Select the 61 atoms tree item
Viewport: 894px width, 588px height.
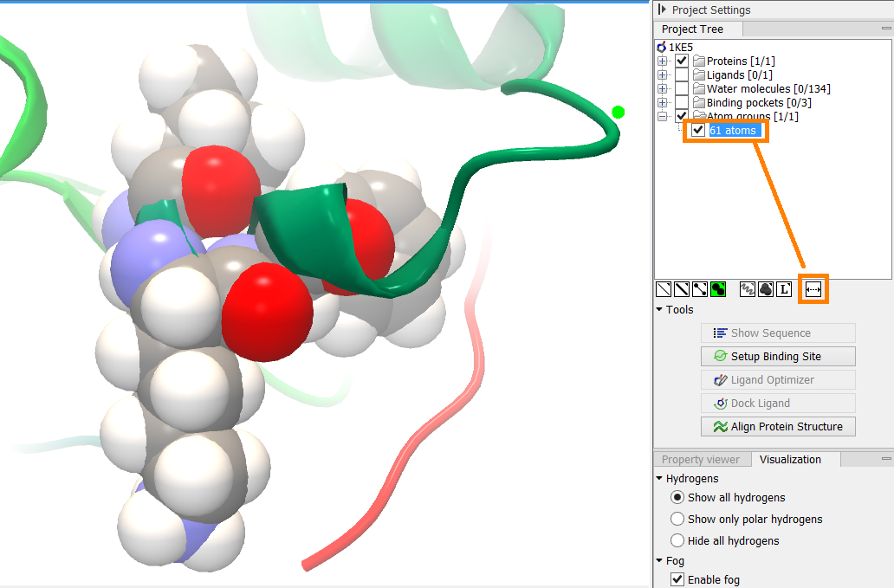[x=733, y=130]
